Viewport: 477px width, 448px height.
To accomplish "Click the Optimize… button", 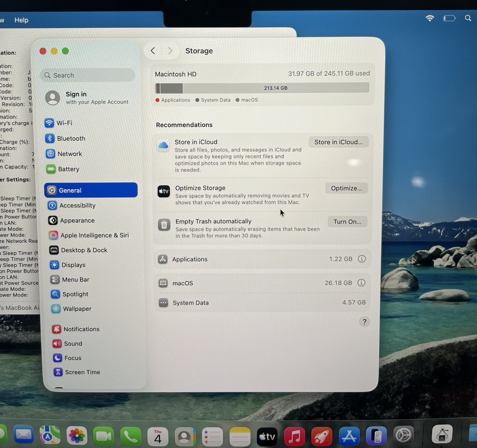I will (x=347, y=188).
